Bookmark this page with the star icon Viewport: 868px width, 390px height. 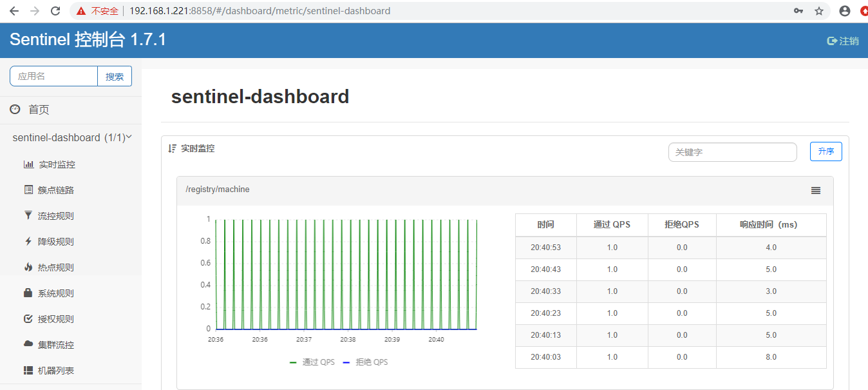coord(819,11)
